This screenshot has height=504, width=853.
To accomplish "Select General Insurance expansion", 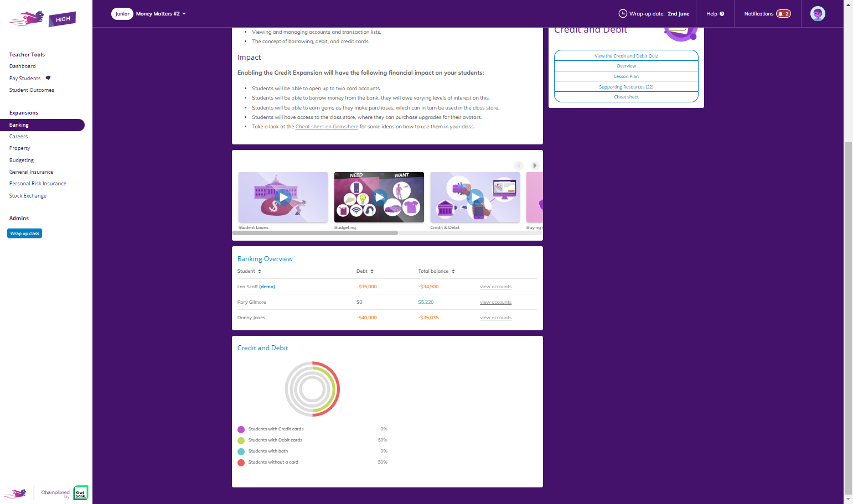I will coord(32,172).
